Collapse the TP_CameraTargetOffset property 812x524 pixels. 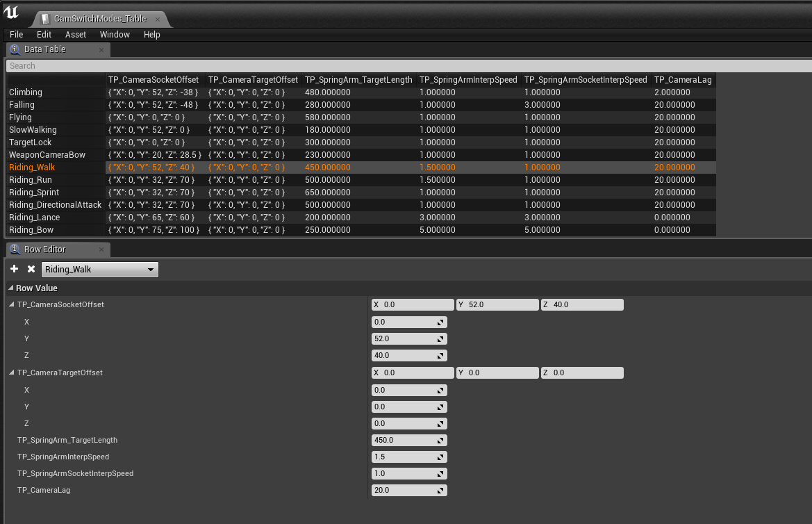[x=11, y=373]
